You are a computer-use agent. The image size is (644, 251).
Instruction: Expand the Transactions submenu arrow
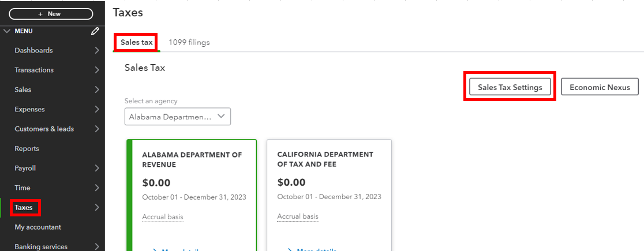tap(96, 70)
